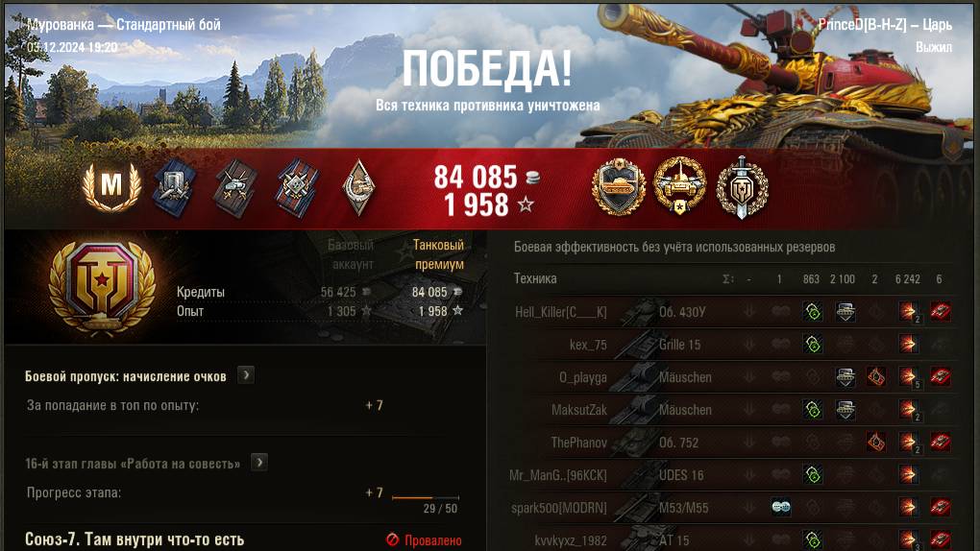The width and height of the screenshot is (980, 551).
Task: Click the red kill icon in O_playga row
Action: click(940, 376)
